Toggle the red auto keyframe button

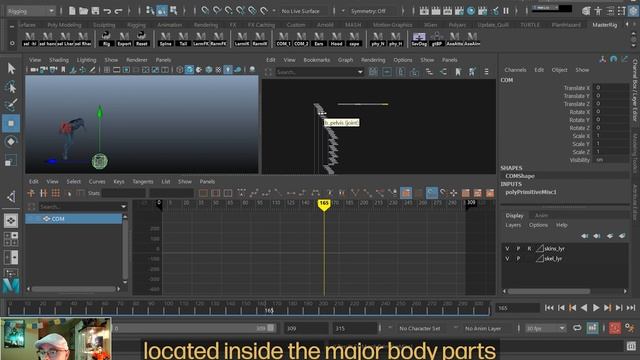615,328
